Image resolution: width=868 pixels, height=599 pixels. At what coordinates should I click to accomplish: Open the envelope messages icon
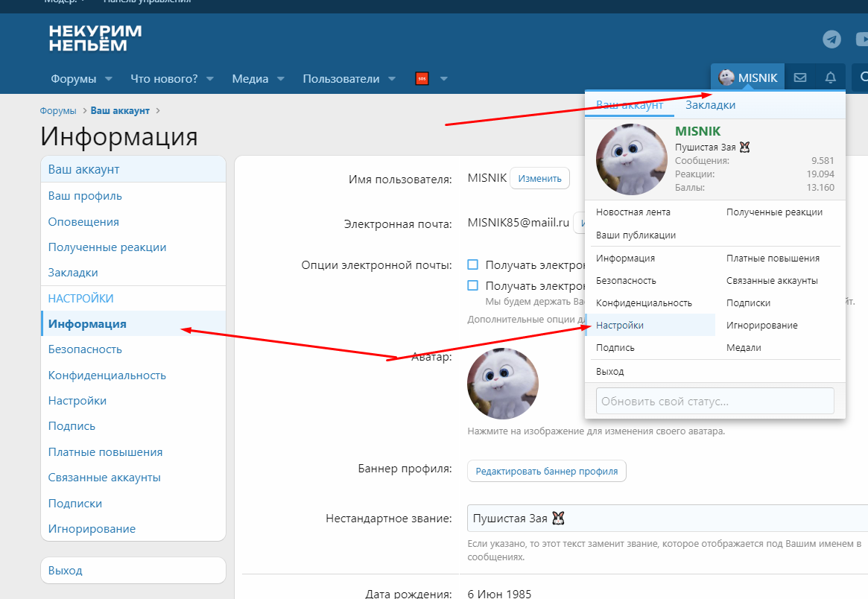(x=800, y=78)
